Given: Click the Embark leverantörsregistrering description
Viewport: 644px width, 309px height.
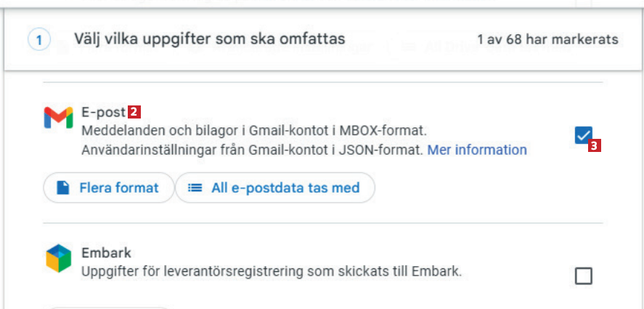Looking at the screenshot, I should (271, 272).
